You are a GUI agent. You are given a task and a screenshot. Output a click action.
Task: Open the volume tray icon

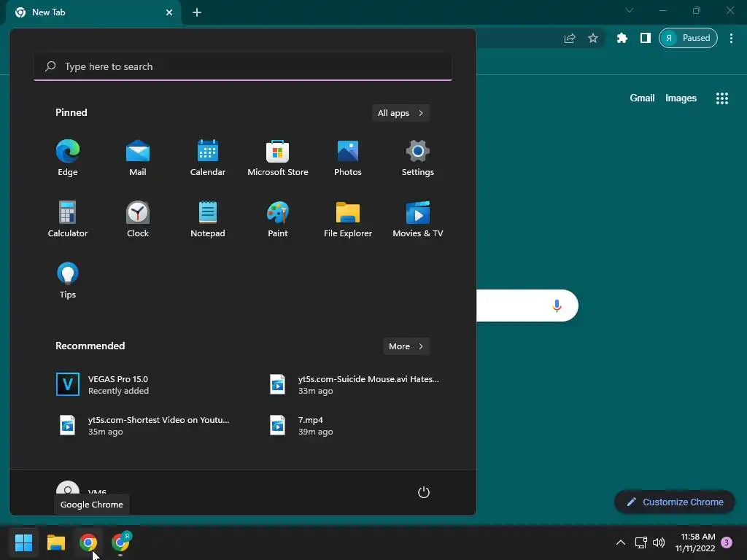[x=659, y=542]
